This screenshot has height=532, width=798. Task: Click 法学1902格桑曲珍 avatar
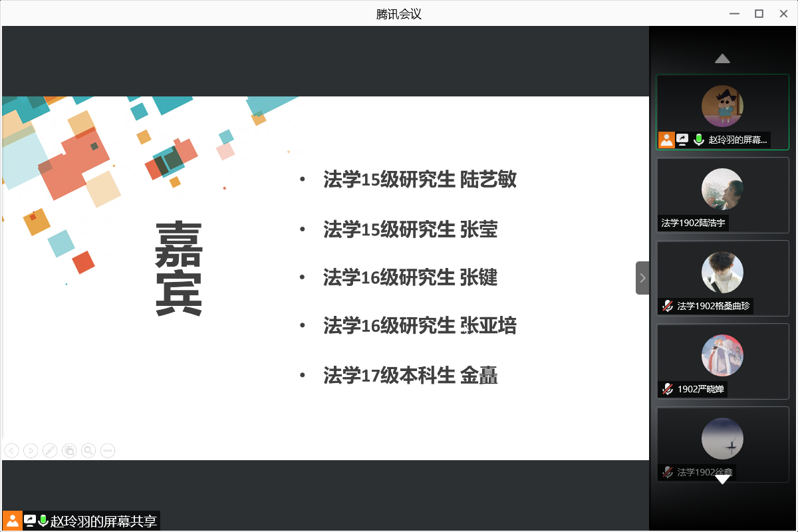coord(722,272)
